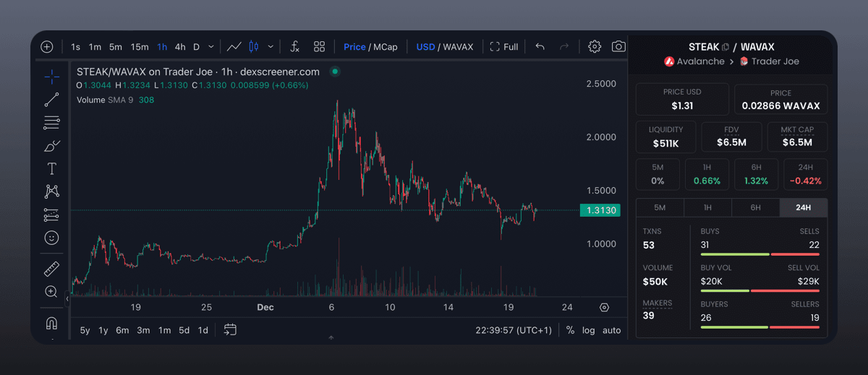Undo the last chart action
868x375 pixels.
540,47
